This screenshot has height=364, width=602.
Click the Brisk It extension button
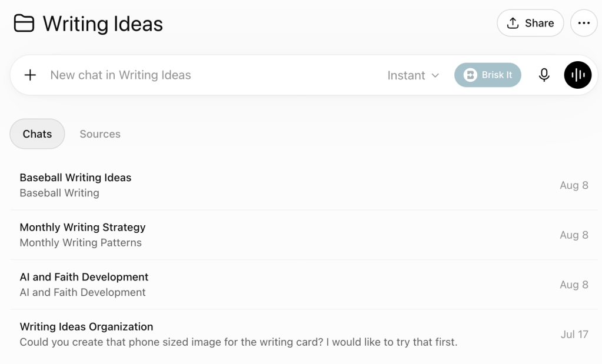pos(488,75)
